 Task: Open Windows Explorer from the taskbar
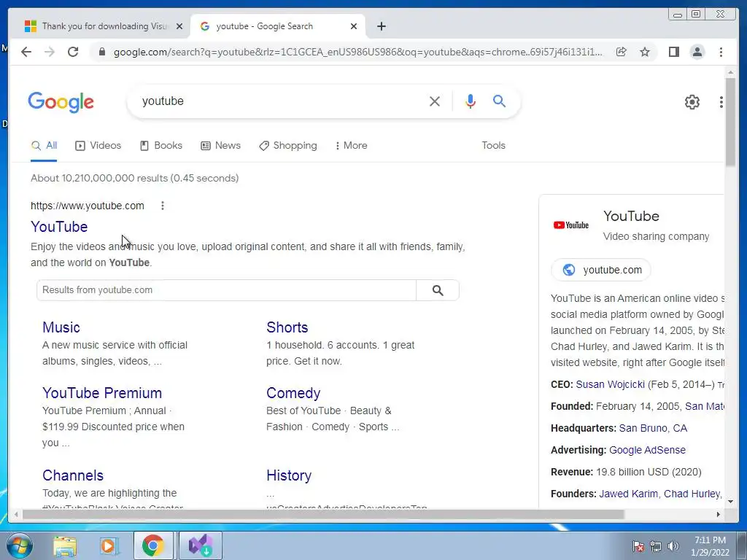pyautogui.click(x=65, y=545)
